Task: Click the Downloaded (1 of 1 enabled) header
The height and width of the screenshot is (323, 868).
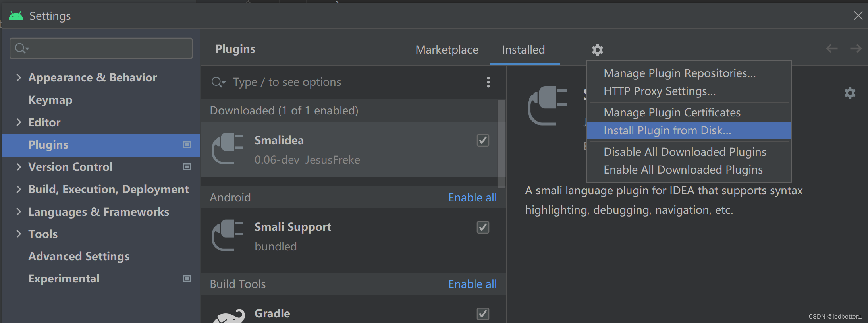Action: tap(284, 110)
